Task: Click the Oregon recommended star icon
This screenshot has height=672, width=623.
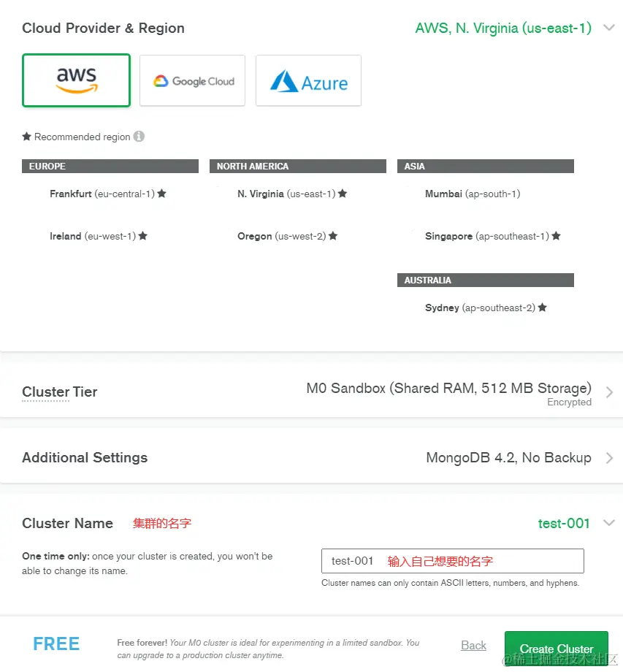Action: pos(333,236)
